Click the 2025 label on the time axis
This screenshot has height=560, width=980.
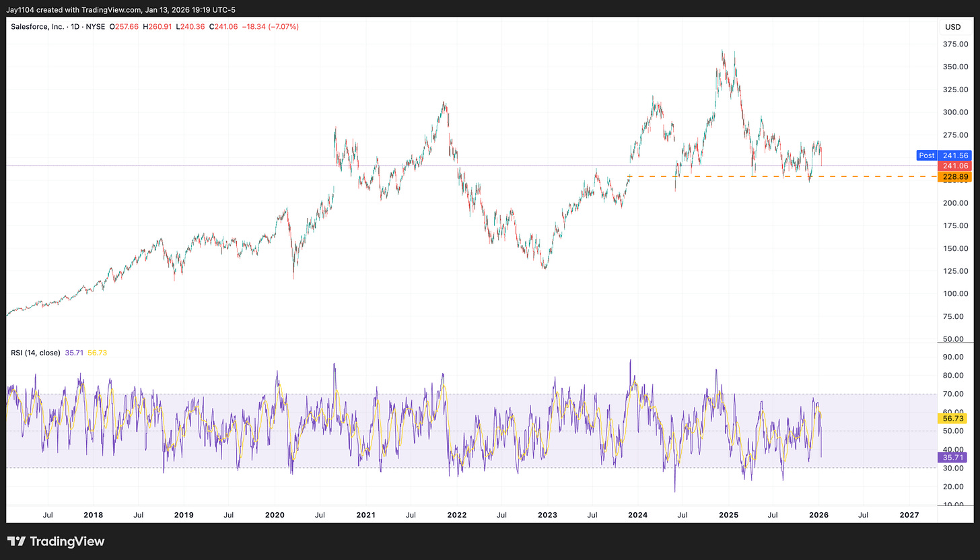[x=728, y=515]
